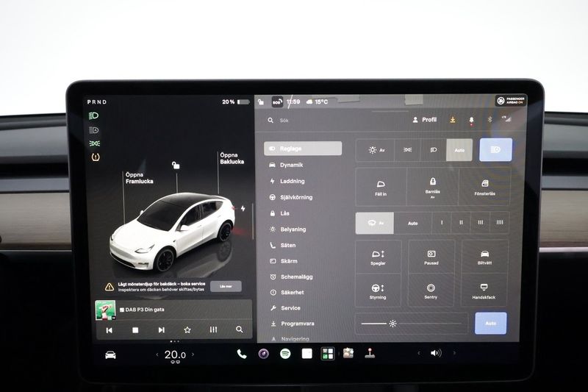Tap the unlock padlock icon above car
This screenshot has height=392, width=588.
coord(176,165)
